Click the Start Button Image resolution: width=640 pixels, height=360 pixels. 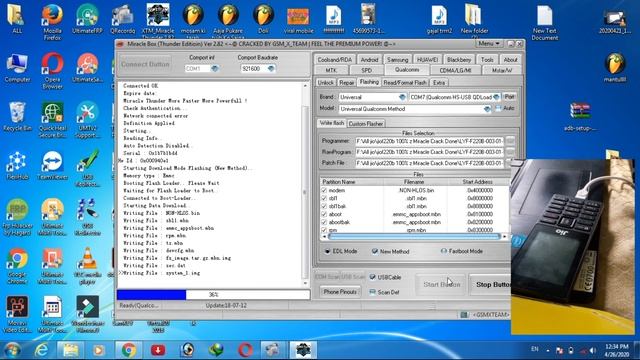point(441,284)
